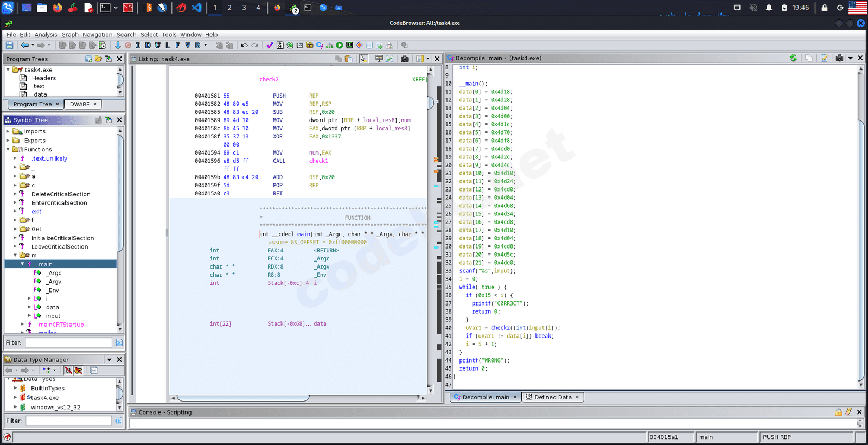Screen dimensions: 868x445
Task: Export decompiled function with the notepad icon
Action: [824, 58]
